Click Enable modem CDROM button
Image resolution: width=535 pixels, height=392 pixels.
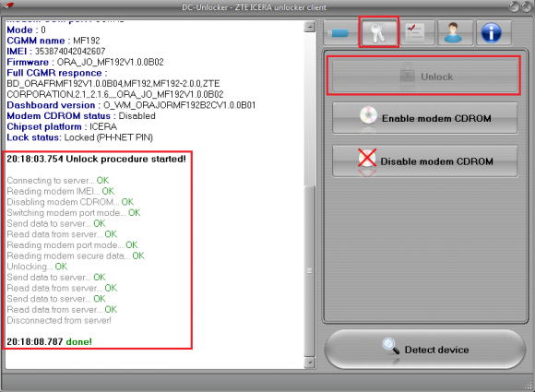click(x=425, y=118)
